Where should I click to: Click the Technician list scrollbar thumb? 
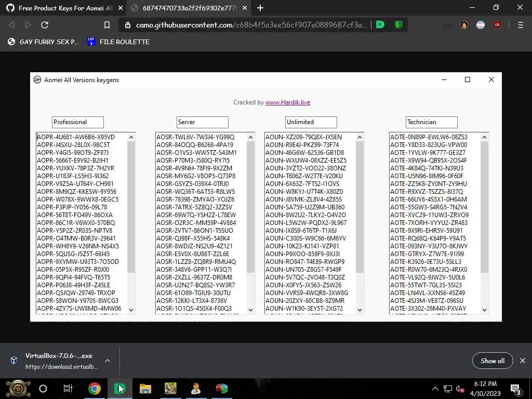[x=485, y=207]
